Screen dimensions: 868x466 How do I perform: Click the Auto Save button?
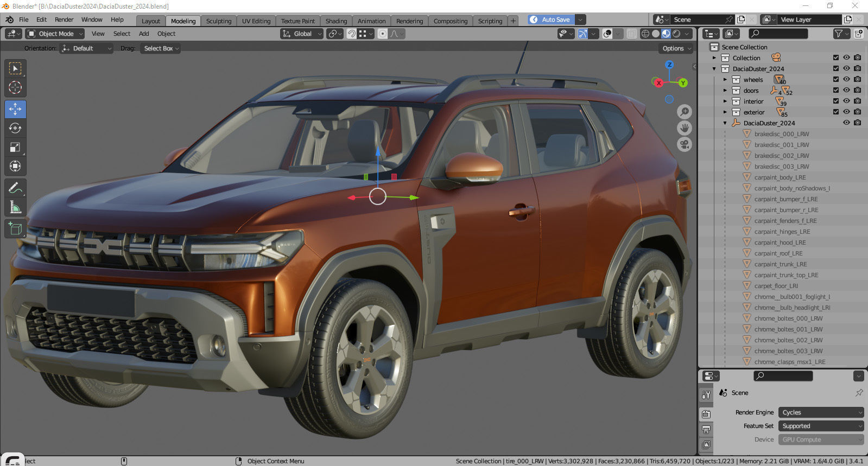pyautogui.click(x=551, y=20)
